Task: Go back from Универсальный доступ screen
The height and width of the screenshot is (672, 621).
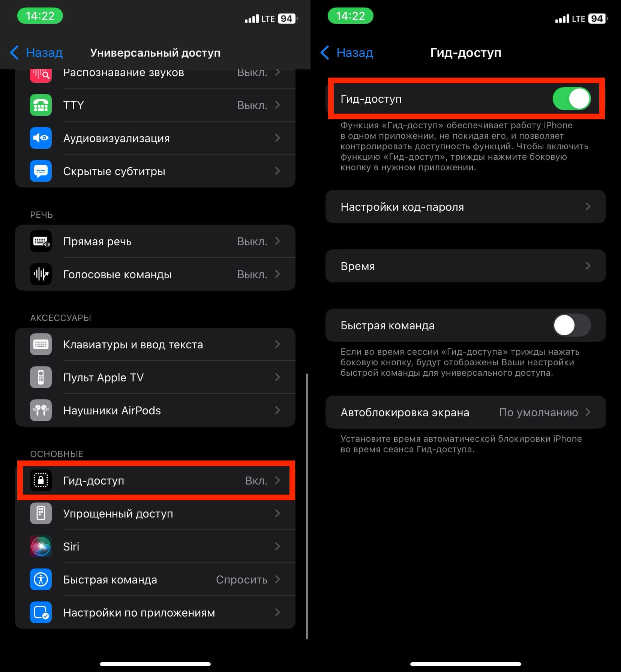Action: [36, 53]
